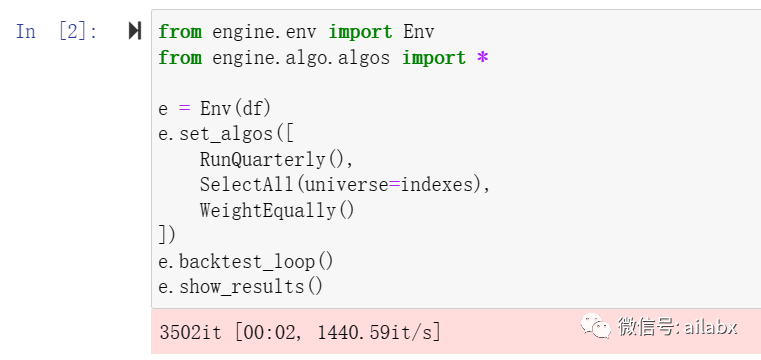Screen dimensions: 761x360
Task: Place cursor on 'e = Env(df)' line
Action: [214, 109]
